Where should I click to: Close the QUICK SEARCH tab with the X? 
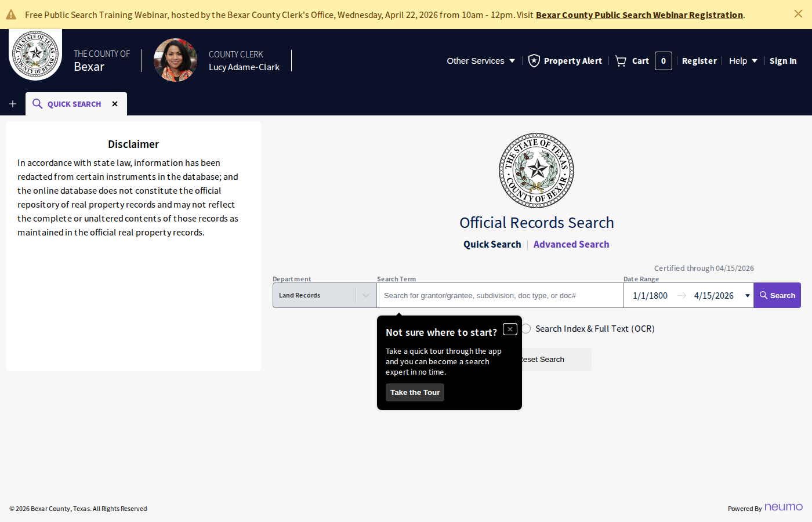[x=115, y=104]
